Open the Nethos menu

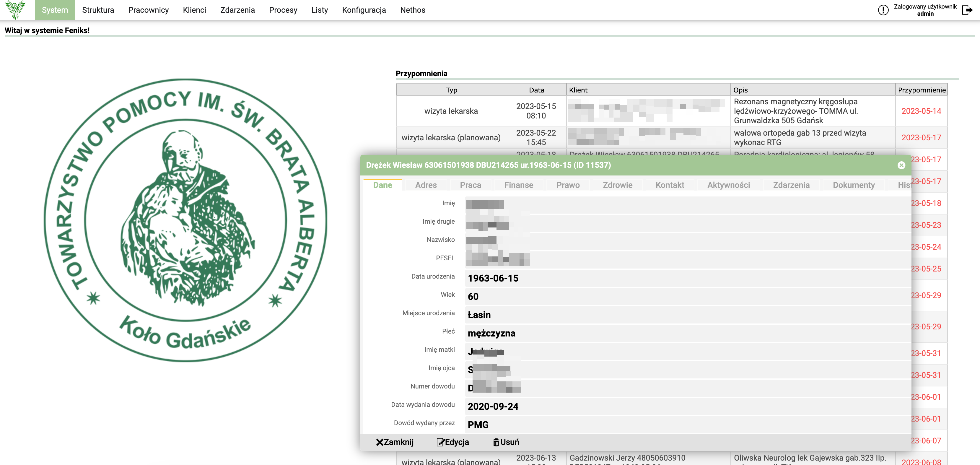pos(412,10)
